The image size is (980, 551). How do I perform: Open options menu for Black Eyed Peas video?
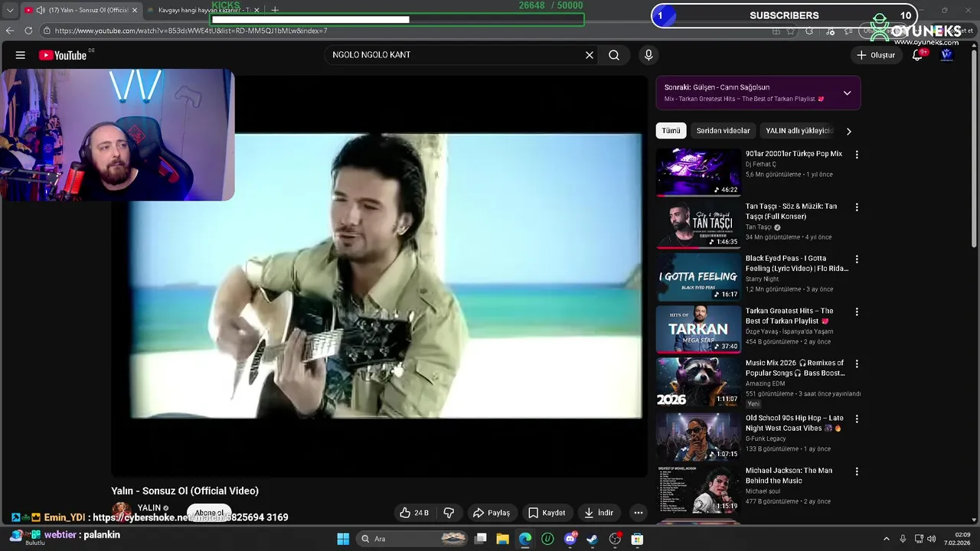tap(857, 259)
